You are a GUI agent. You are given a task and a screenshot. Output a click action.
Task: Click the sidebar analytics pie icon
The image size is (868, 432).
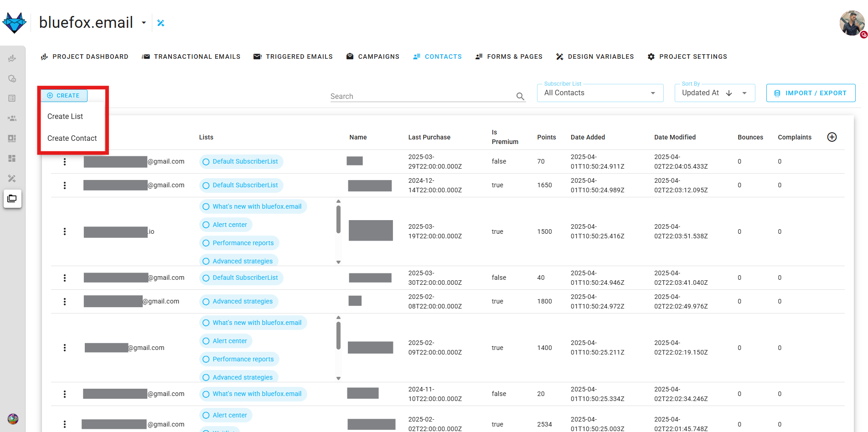pyautogui.click(x=12, y=78)
